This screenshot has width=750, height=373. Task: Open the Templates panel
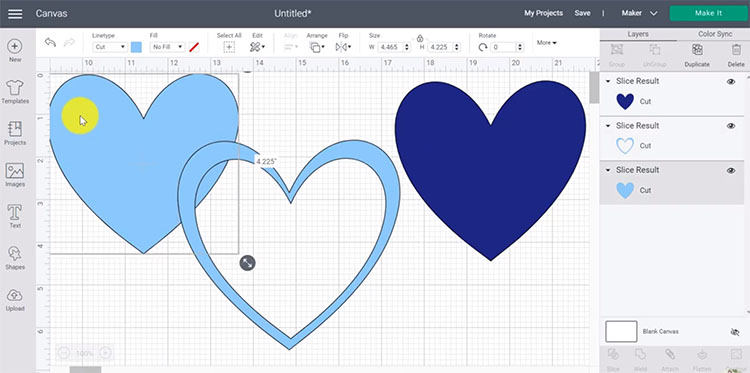click(x=15, y=92)
